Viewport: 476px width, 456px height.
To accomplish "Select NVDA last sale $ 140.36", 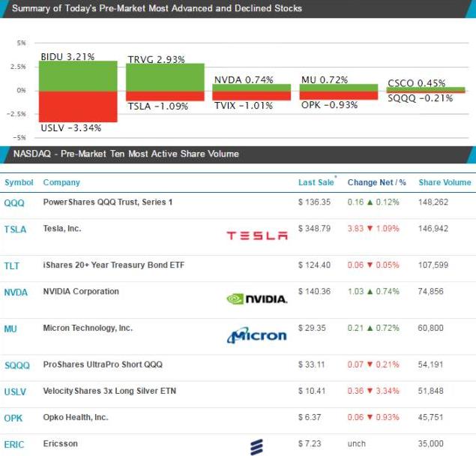I will tap(314, 291).
